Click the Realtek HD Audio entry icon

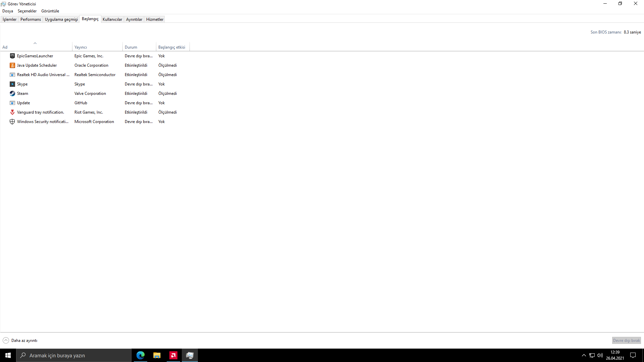point(12,75)
